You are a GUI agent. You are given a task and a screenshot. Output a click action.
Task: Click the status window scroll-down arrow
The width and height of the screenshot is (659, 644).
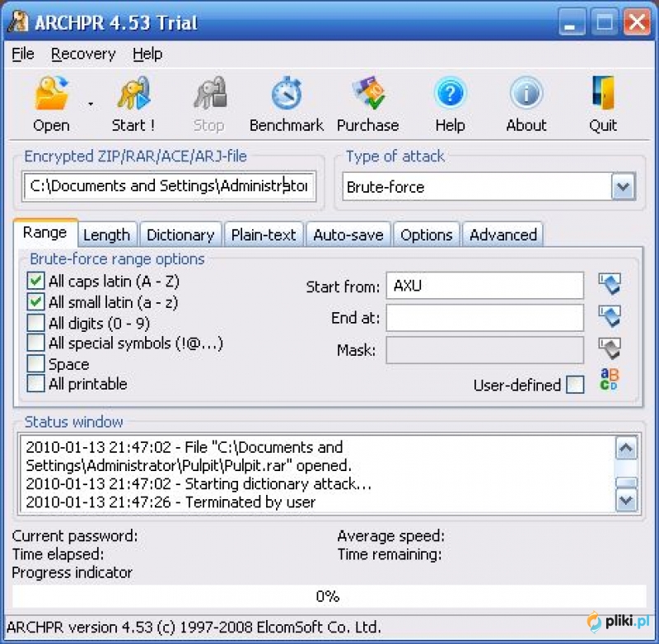click(x=626, y=501)
